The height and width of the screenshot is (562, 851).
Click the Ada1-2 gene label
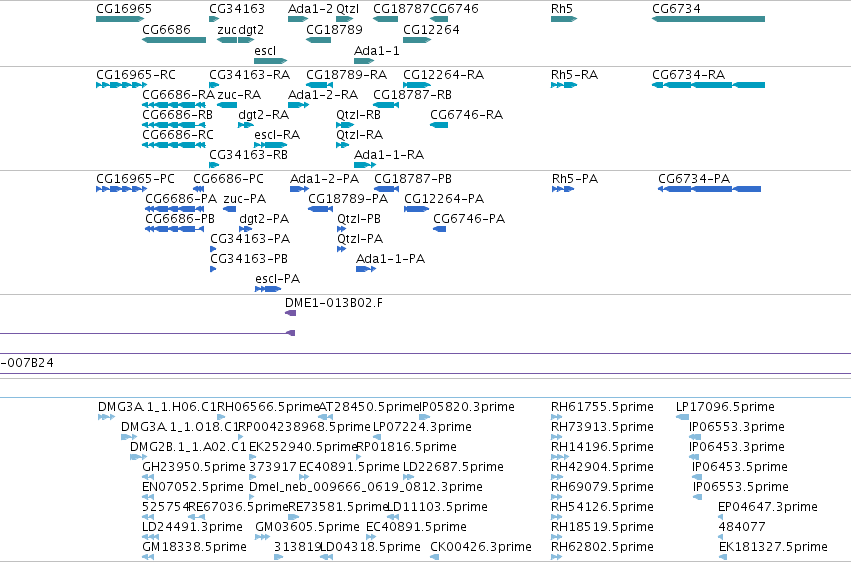click(x=310, y=9)
